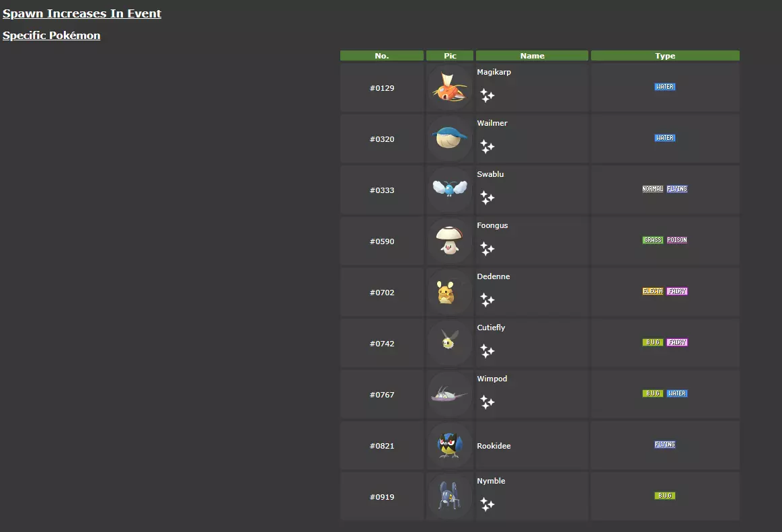Click the Type column header
The image size is (782, 532).
coord(665,56)
